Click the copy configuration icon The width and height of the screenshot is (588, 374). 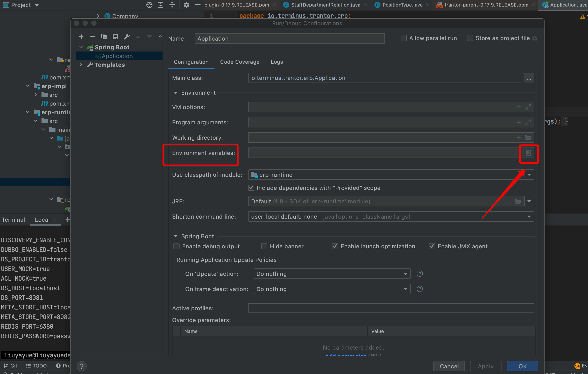coord(104,37)
